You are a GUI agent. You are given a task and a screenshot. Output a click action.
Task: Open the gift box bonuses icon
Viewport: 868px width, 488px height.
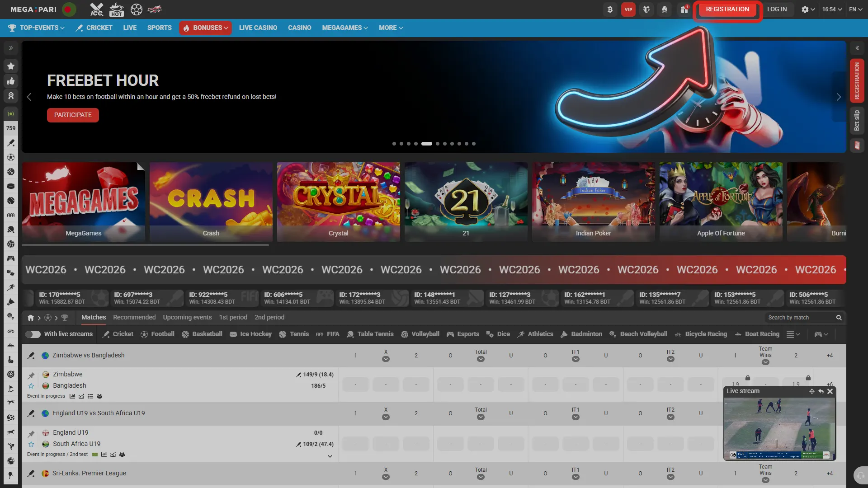tap(684, 9)
